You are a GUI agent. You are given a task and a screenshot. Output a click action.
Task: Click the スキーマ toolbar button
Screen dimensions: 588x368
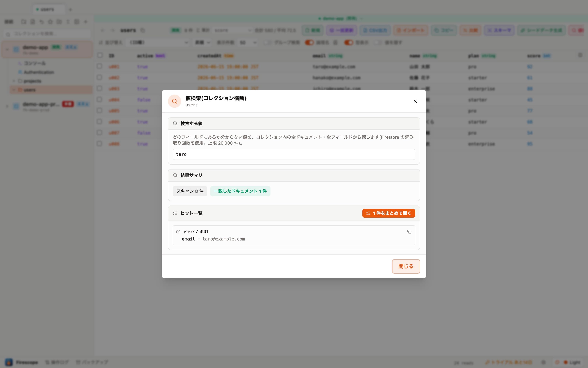(x=499, y=30)
